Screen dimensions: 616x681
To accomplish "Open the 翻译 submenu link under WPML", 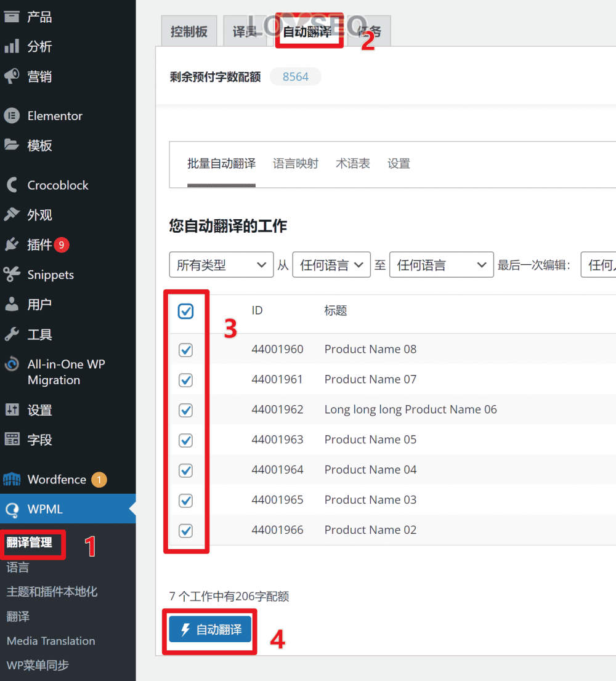I will pos(18,616).
